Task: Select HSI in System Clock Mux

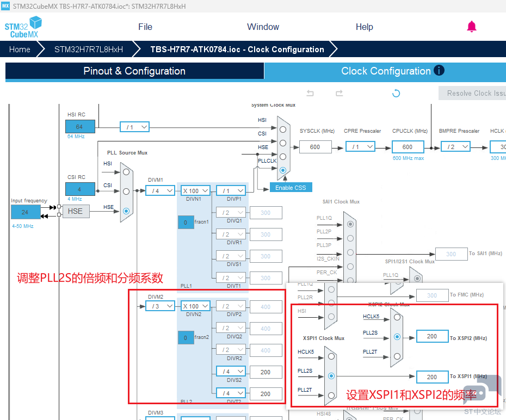Action: click(x=283, y=129)
